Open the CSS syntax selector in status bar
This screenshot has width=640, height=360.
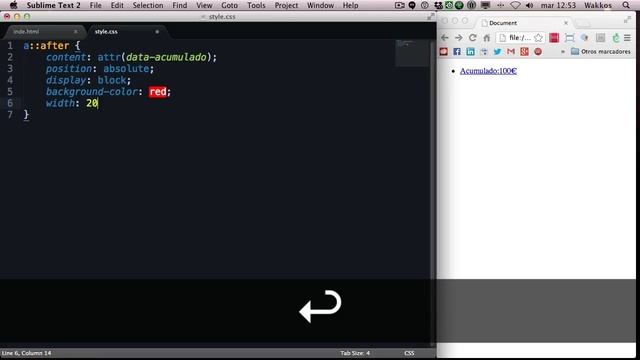(x=409, y=353)
